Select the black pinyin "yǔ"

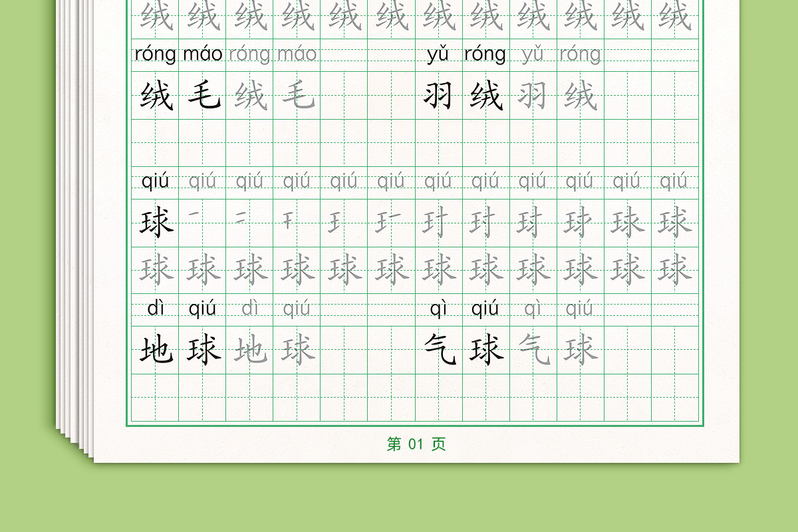(438, 55)
